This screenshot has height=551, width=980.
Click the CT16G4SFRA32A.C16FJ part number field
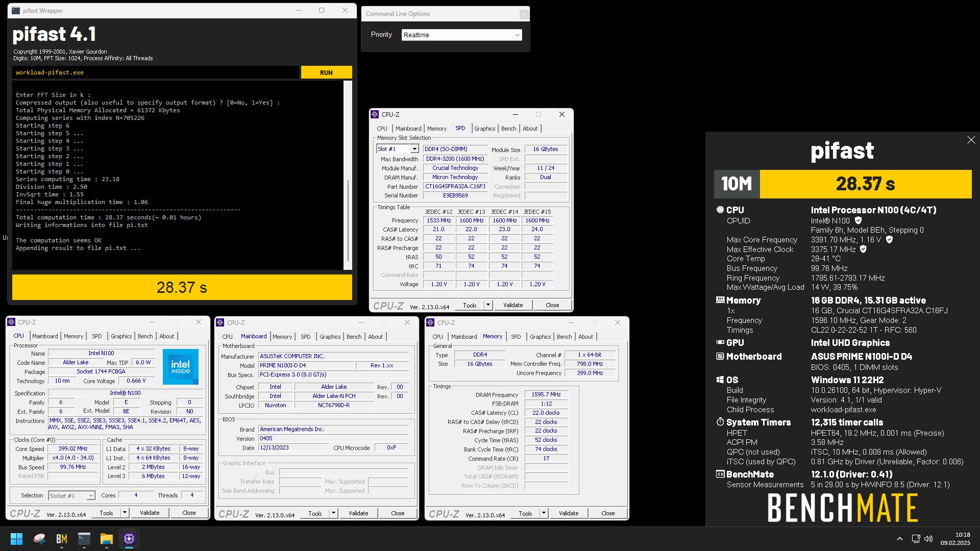point(455,186)
